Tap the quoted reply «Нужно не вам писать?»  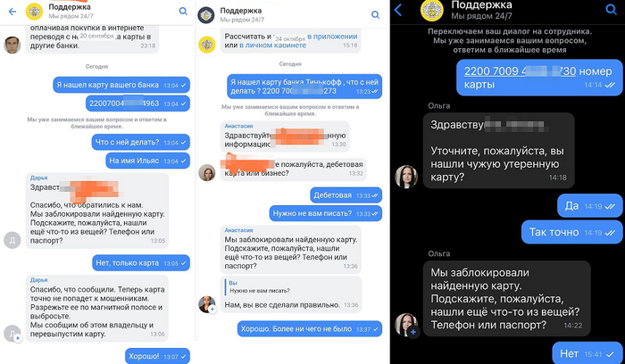290,286
